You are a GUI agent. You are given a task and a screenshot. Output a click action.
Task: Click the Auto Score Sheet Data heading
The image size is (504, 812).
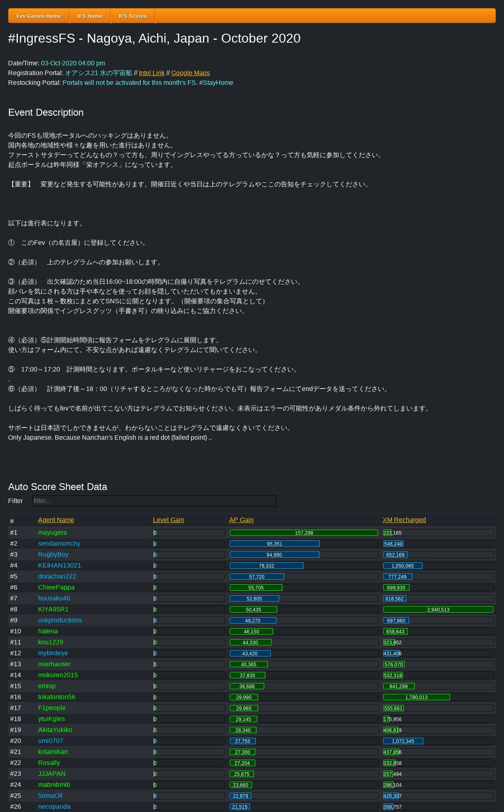coord(58,487)
